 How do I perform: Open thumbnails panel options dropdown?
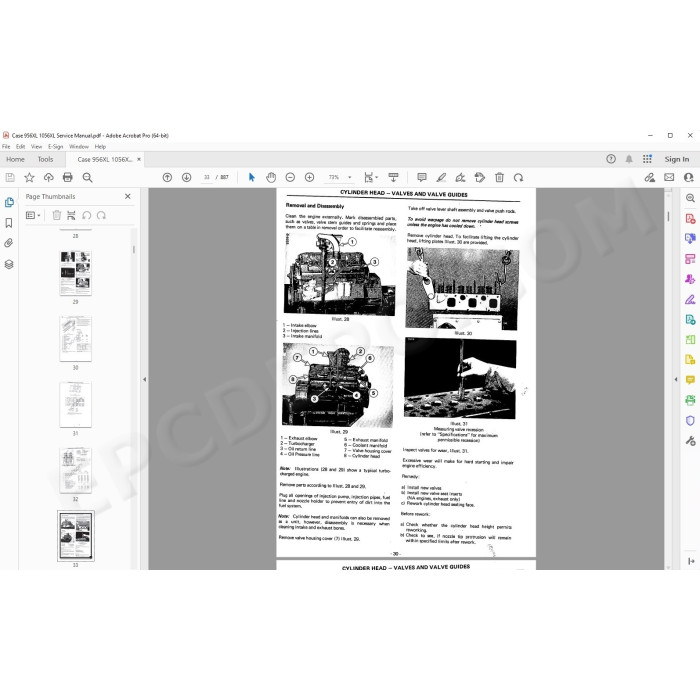(33, 216)
